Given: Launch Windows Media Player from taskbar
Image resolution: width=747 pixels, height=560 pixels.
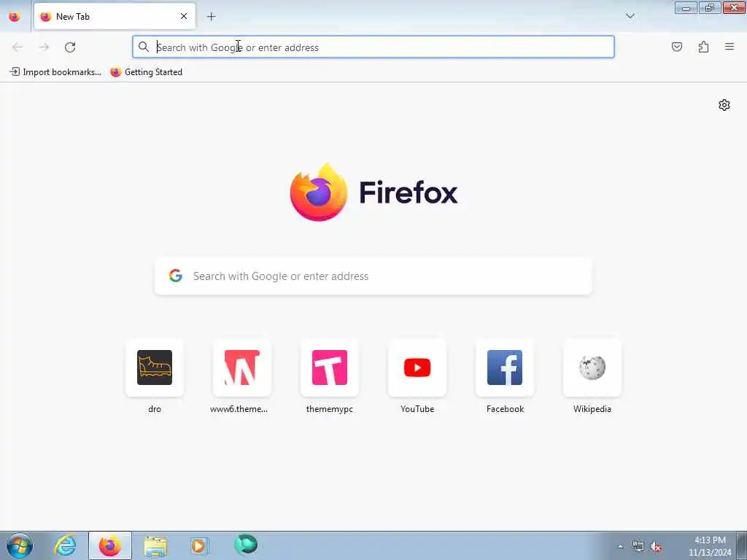Looking at the screenshot, I should [200, 545].
